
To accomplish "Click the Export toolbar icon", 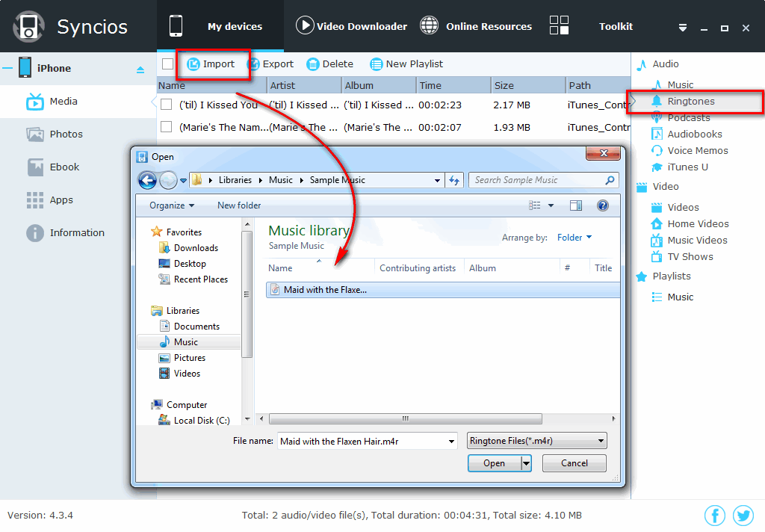I will point(254,64).
